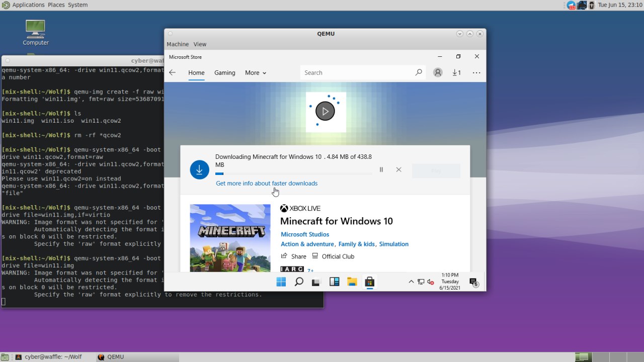Click the greyed-out Play button
644x362 pixels.
pos(436,171)
